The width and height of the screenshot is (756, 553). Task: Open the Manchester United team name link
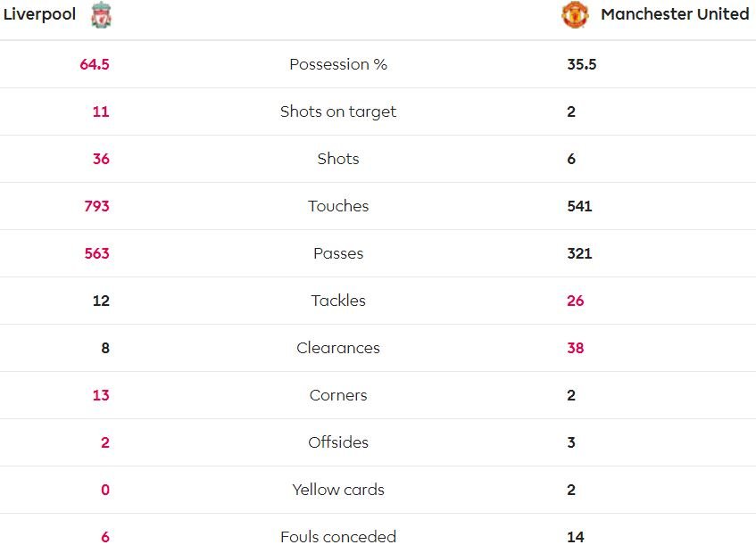point(675,14)
